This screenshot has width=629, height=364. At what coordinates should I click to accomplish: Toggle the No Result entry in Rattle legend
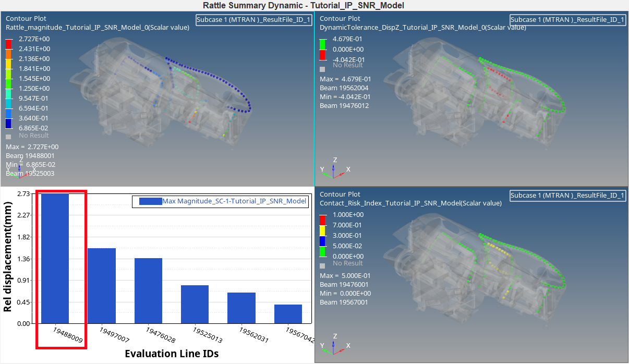pyautogui.click(x=8, y=136)
